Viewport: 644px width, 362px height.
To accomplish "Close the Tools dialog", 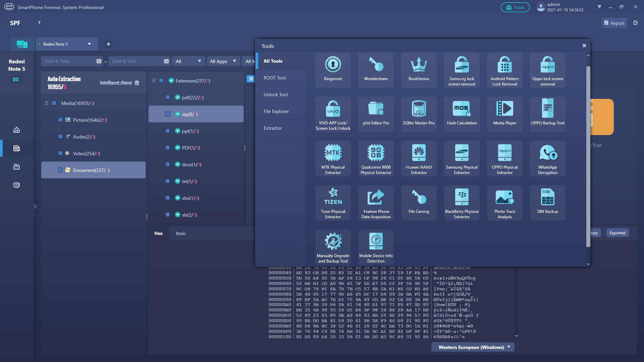I will pos(584,46).
